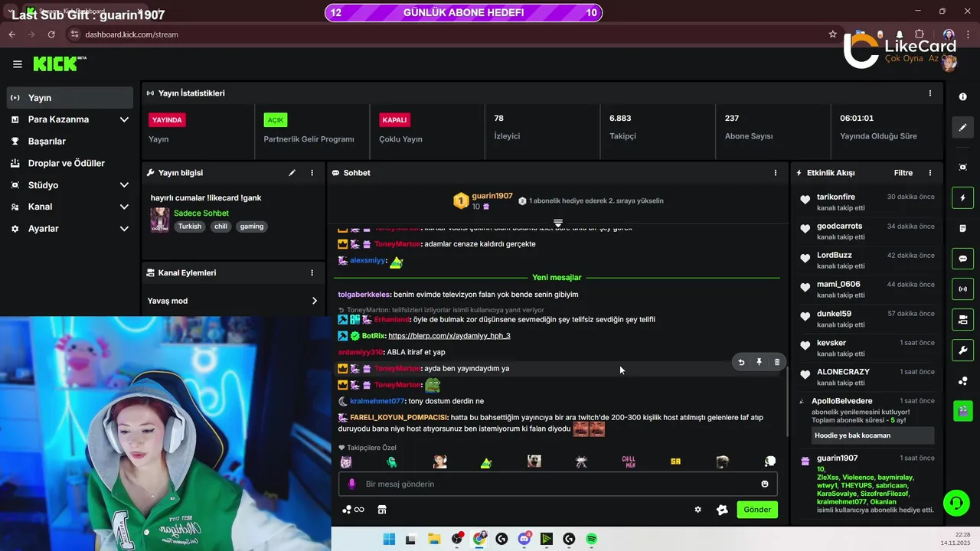Click the screen capture icon in right toolbar
Viewport: 980px width, 551px height.
[x=962, y=167]
